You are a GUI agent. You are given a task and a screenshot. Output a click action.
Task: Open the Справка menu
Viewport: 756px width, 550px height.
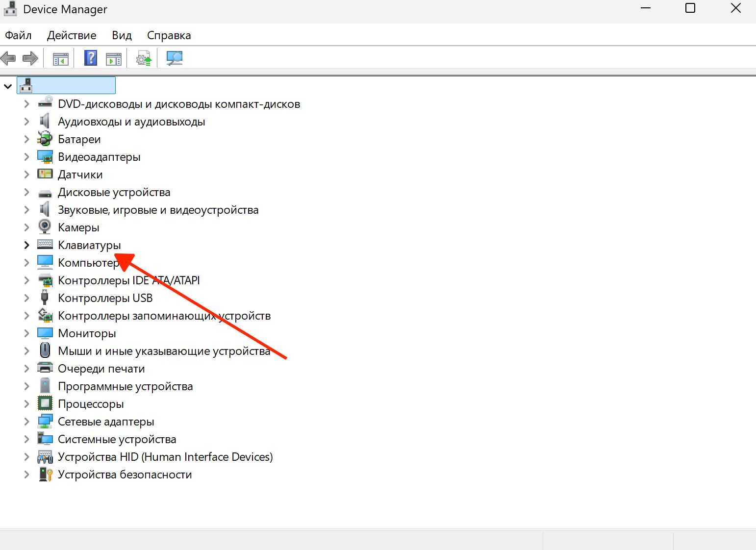point(169,35)
